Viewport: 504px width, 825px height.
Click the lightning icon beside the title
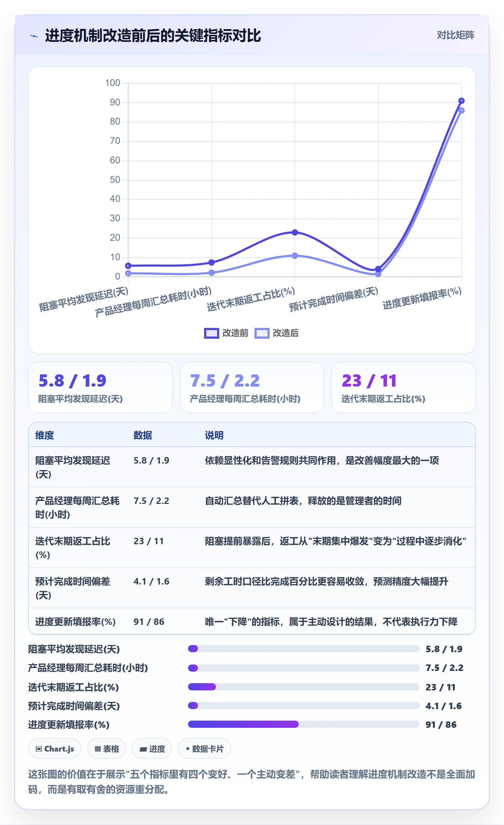coord(34,36)
